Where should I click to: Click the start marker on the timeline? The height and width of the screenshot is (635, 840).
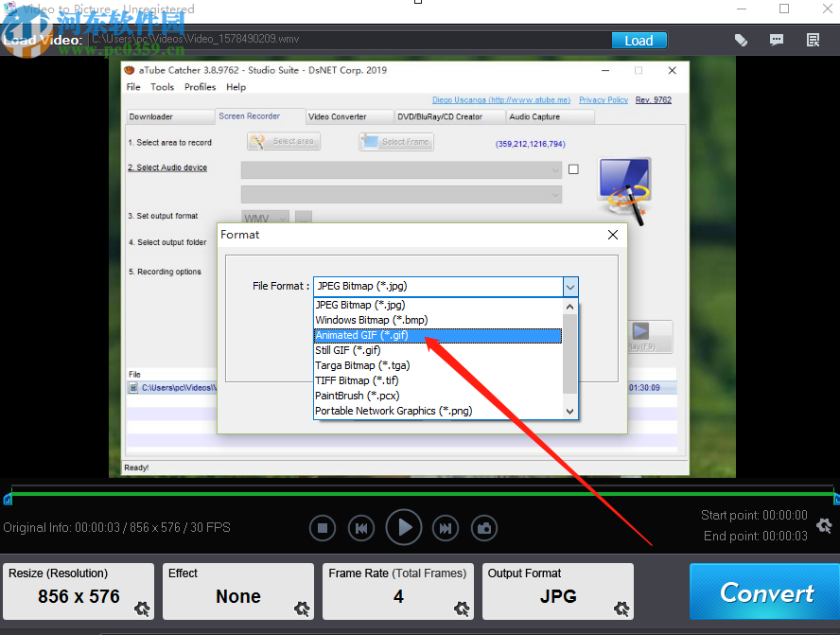tap(7, 500)
